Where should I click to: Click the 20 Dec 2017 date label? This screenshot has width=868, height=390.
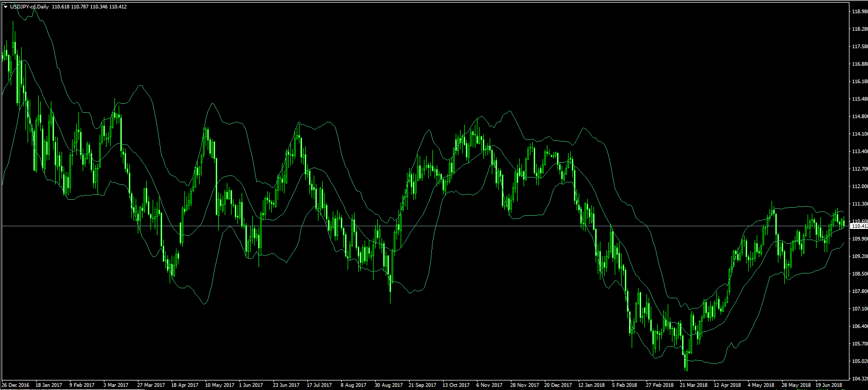(559, 385)
